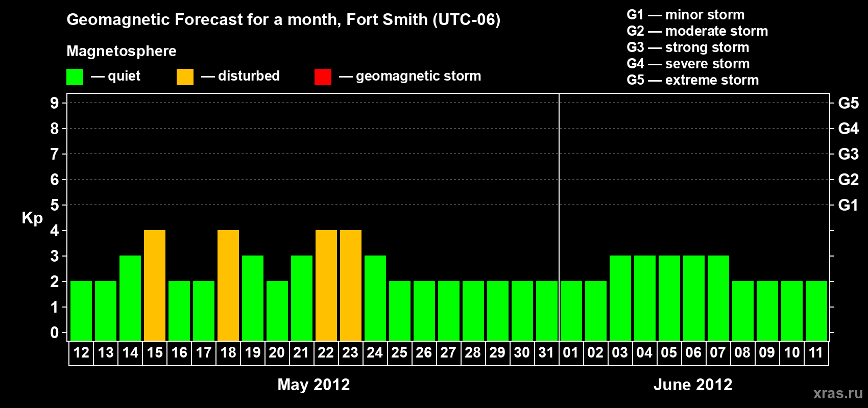Click the G4 label on the right axis

pos(849,129)
